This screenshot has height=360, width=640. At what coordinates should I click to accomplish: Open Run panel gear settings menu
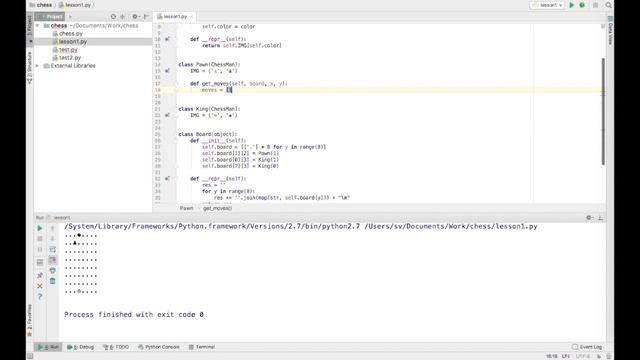point(589,218)
